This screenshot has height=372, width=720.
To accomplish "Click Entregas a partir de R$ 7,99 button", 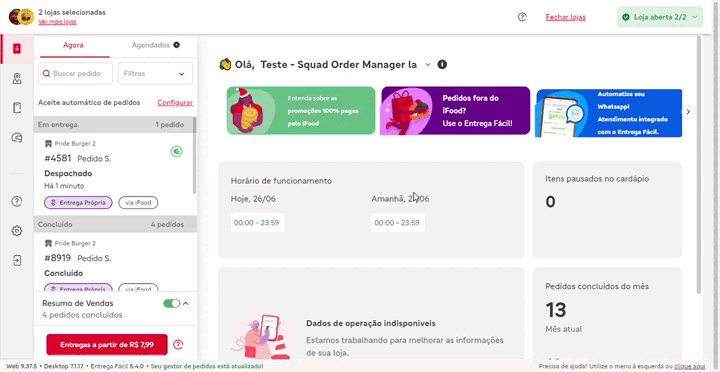I will click(107, 344).
